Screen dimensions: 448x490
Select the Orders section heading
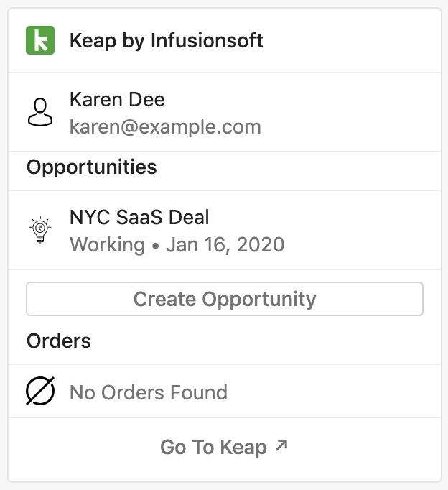pyautogui.click(x=59, y=341)
